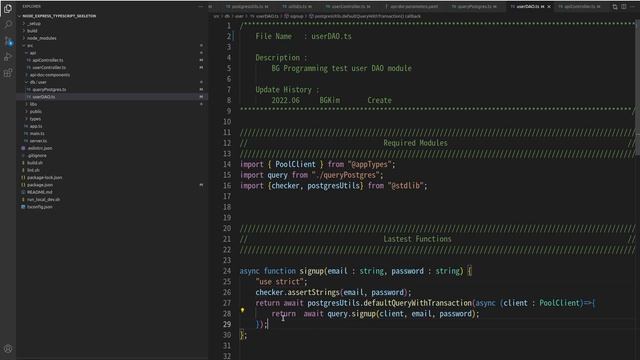Click the "use strict" string on line 25
Screen dimensions: 640x360
[x=280, y=282]
